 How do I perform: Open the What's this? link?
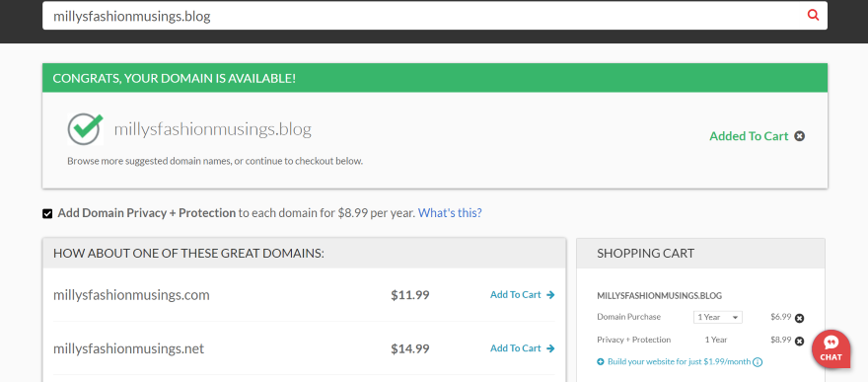[450, 212]
